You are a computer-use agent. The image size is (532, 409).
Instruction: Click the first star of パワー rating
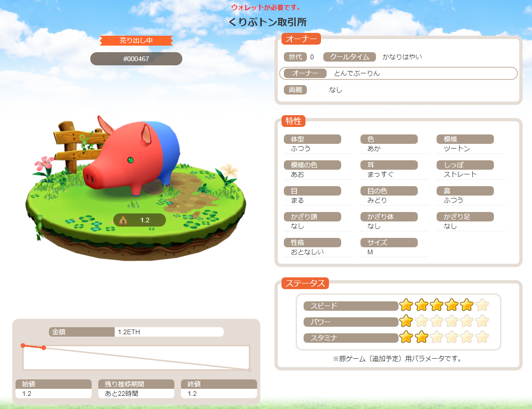(x=406, y=322)
